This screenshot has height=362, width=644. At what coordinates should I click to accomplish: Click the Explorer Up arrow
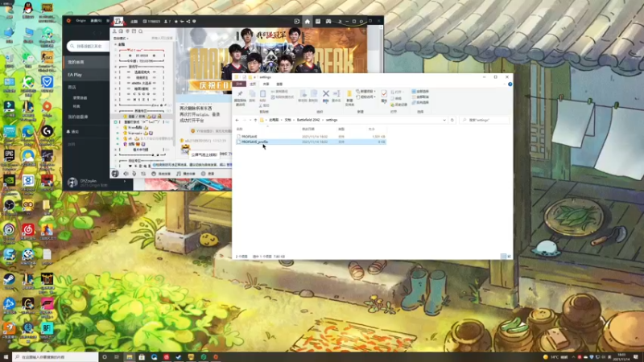[x=255, y=120]
